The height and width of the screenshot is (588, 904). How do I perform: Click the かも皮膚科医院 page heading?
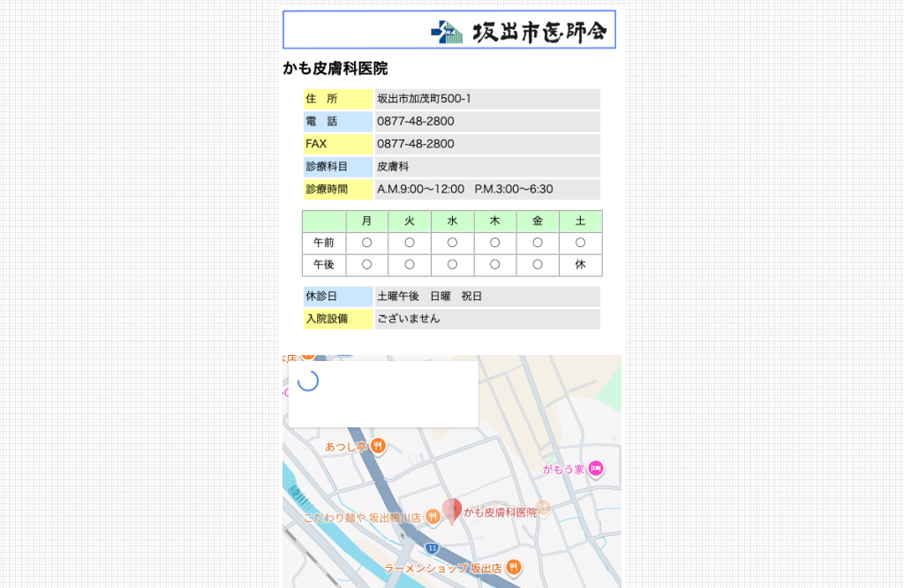coord(335,69)
